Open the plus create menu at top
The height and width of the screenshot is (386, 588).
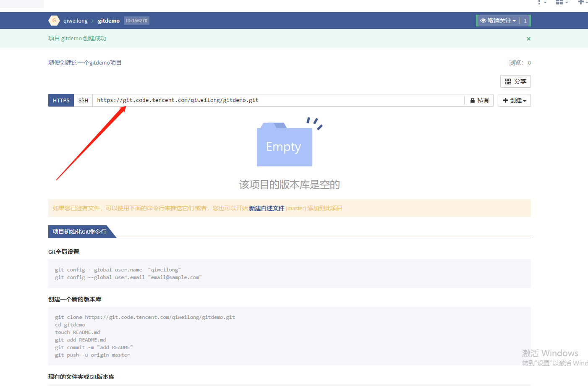pyautogui.click(x=583, y=2)
